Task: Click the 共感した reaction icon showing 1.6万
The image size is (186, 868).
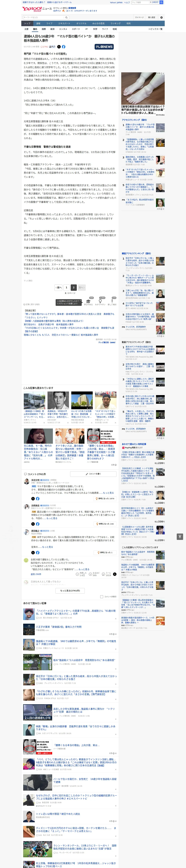Action: click(77, 574)
